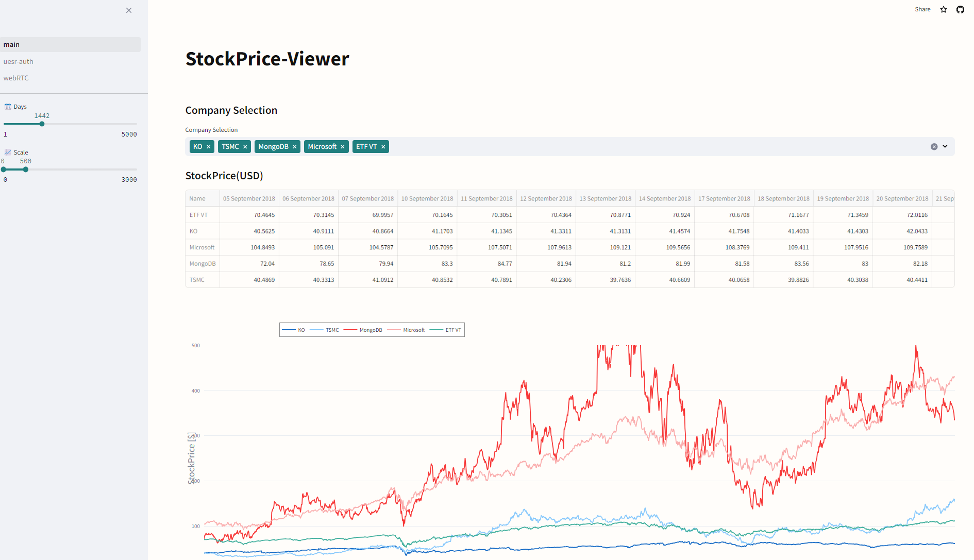Click the 10 September 2018 column header
This screenshot has width=974, height=560.
point(427,198)
